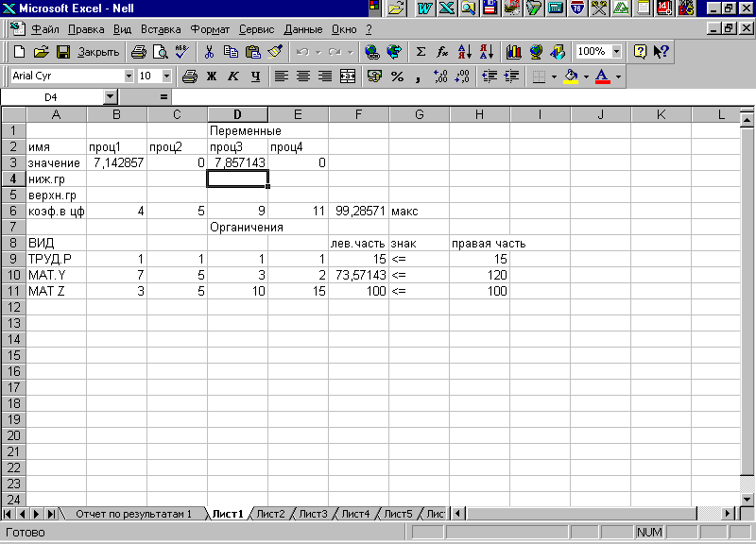Image resolution: width=756 pixels, height=544 pixels.
Task: Select cell containing 99,28571
Action: click(x=358, y=211)
